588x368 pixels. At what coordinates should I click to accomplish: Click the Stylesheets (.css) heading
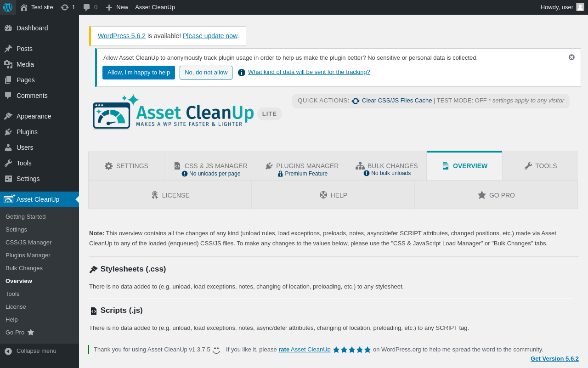click(x=133, y=269)
